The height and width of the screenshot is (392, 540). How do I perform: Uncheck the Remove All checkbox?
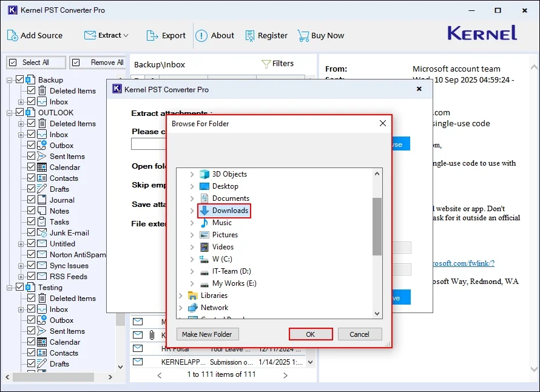pyautogui.click(x=76, y=62)
